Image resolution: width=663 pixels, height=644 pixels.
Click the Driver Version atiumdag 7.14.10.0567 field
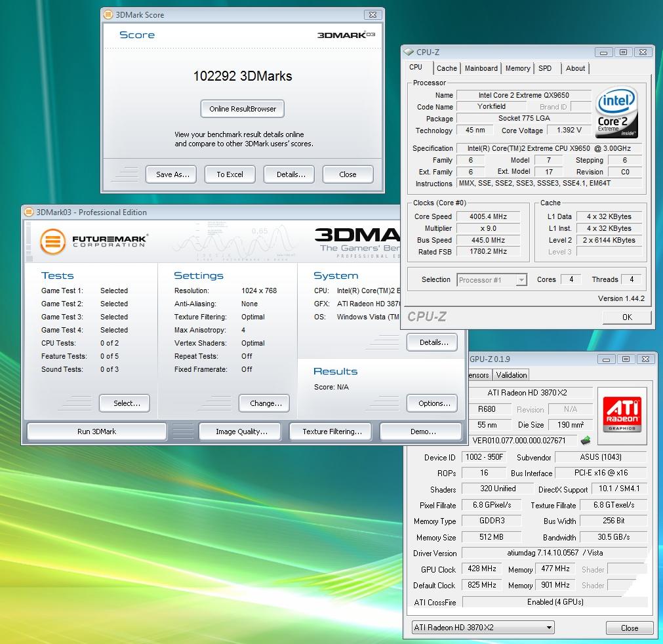tap(555, 553)
